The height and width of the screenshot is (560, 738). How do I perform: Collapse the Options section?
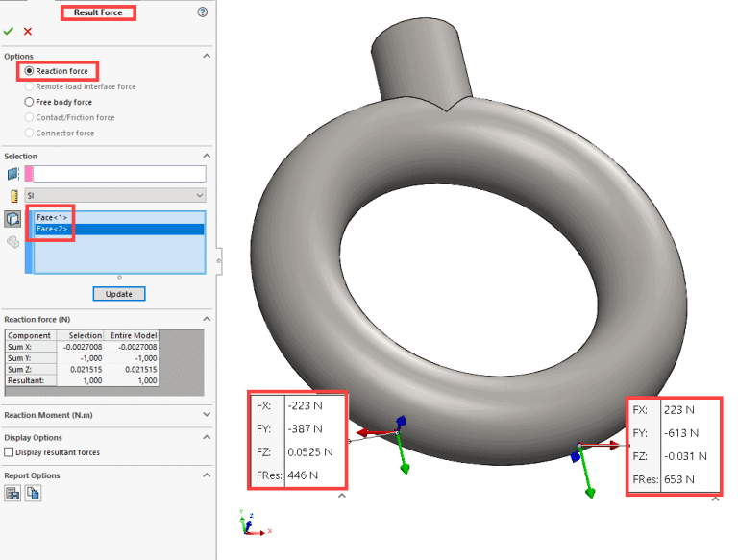206,57
